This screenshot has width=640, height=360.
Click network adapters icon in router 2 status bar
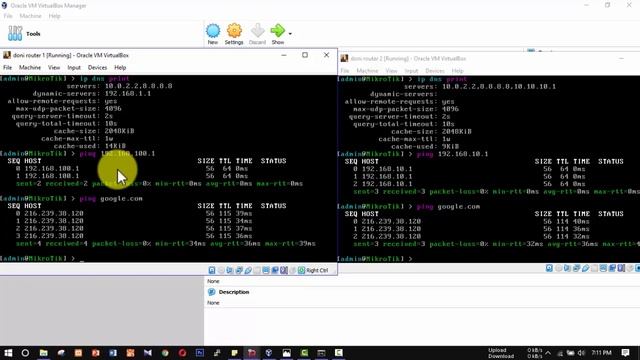[x=576, y=268]
